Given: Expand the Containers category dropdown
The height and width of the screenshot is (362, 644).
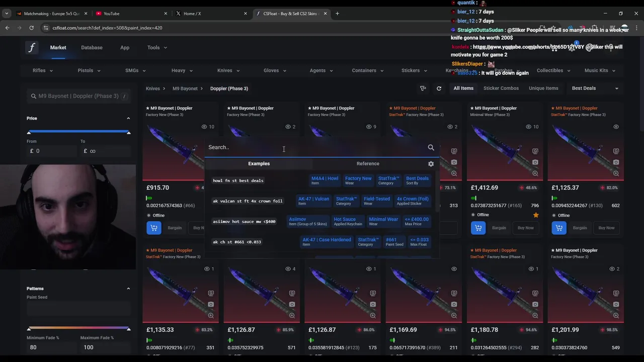Looking at the screenshot, I should click(368, 70).
